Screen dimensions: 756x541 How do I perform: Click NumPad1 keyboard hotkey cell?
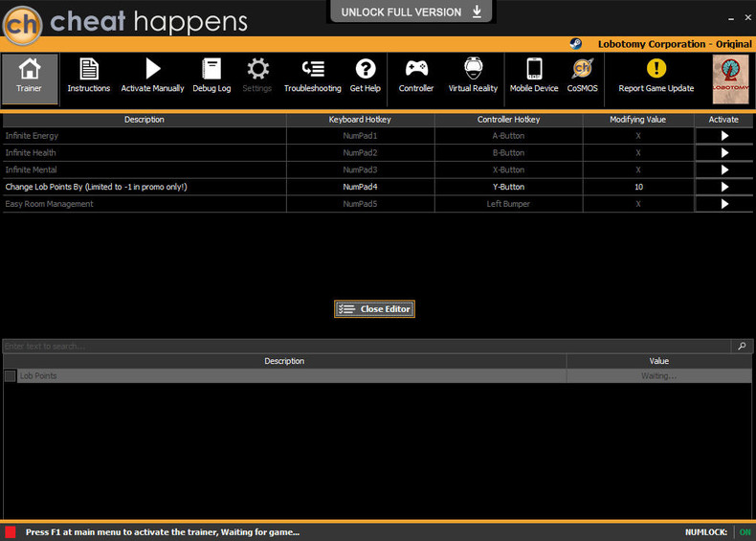[x=360, y=136]
